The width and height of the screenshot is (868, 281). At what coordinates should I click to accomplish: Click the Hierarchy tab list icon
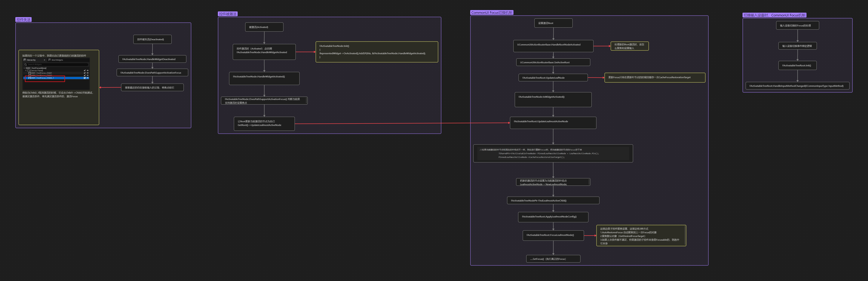point(25,60)
